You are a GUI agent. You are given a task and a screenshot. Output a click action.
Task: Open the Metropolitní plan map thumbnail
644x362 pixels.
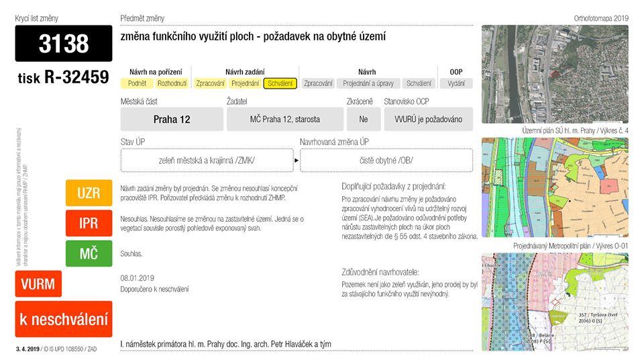[555, 302]
